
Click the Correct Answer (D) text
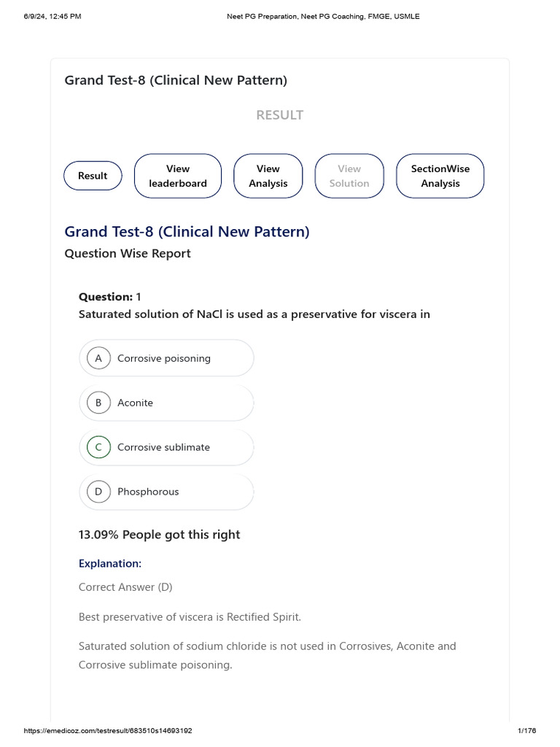[125, 587]
